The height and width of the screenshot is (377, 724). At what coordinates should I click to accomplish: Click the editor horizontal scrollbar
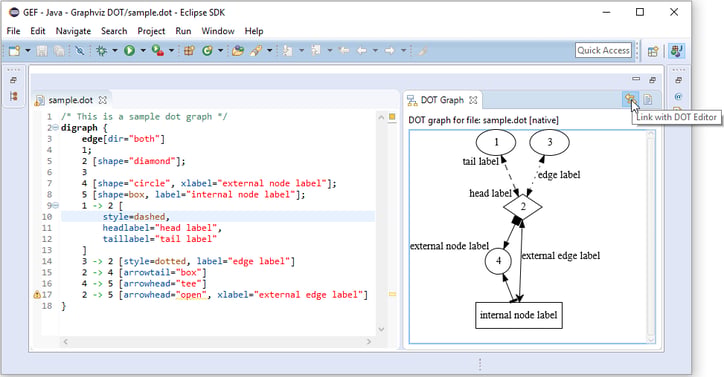coord(217,341)
